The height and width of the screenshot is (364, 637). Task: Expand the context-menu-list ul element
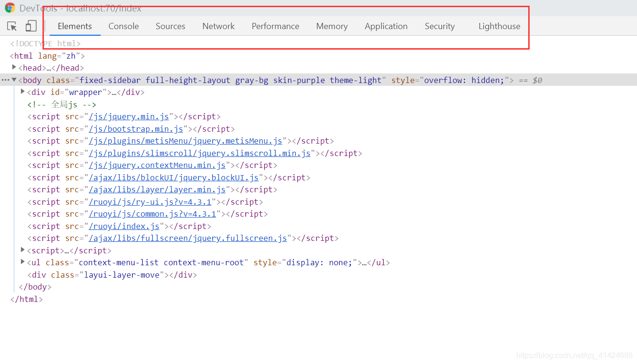(22, 262)
